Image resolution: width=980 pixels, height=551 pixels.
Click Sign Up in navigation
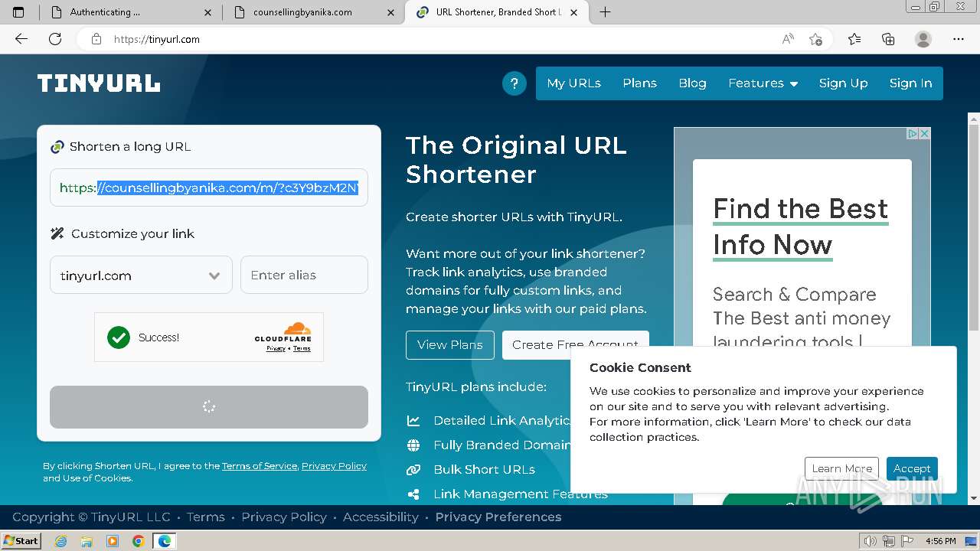tap(843, 83)
